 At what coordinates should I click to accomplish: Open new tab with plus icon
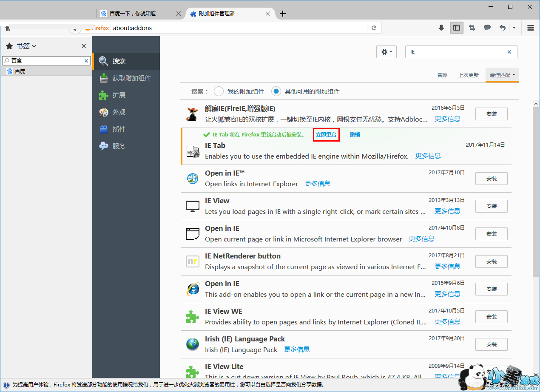(x=283, y=14)
